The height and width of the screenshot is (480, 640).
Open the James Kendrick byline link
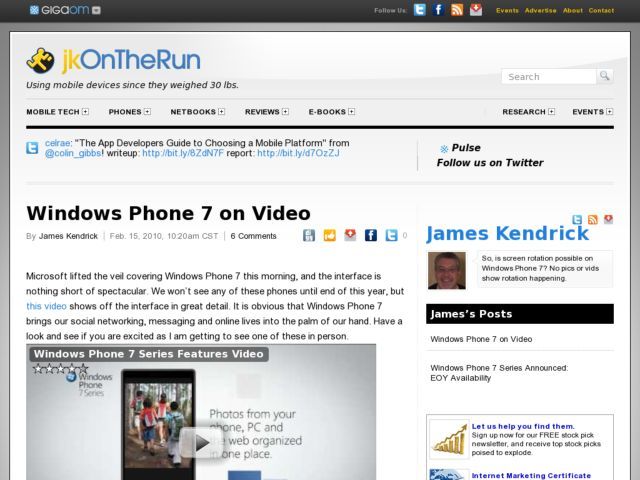coord(68,236)
